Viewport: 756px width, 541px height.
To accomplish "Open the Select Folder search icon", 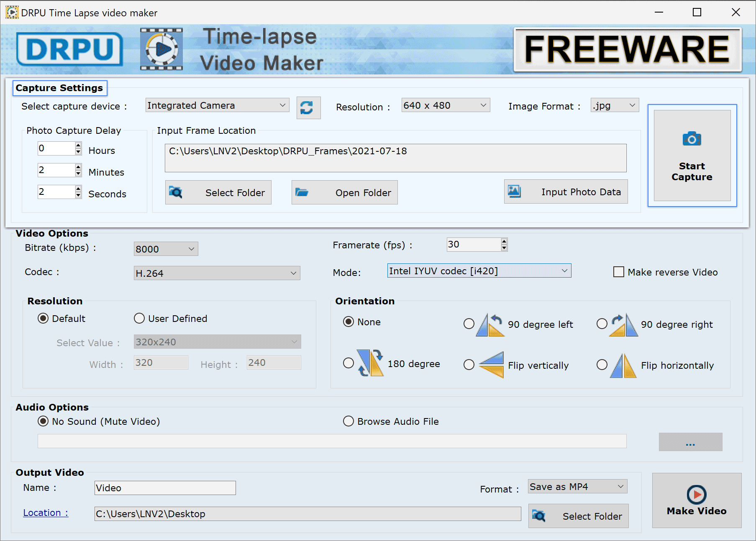I will tap(177, 192).
